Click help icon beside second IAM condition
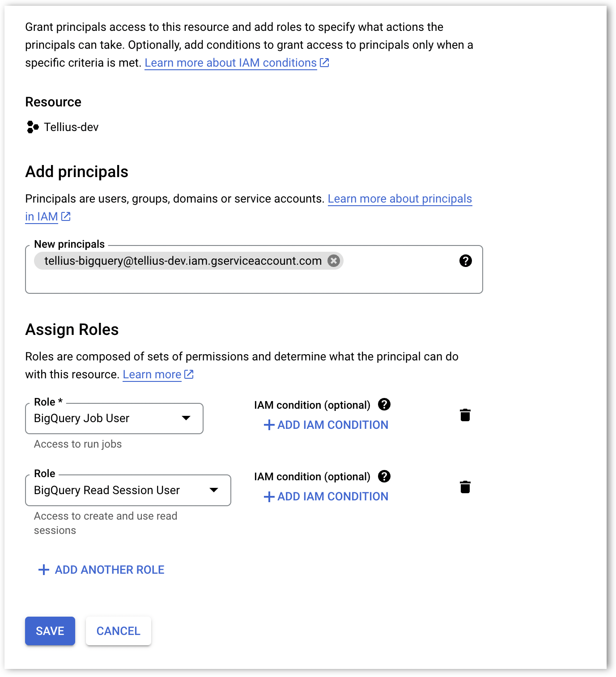616x677 pixels. pyautogui.click(x=384, y=476)
